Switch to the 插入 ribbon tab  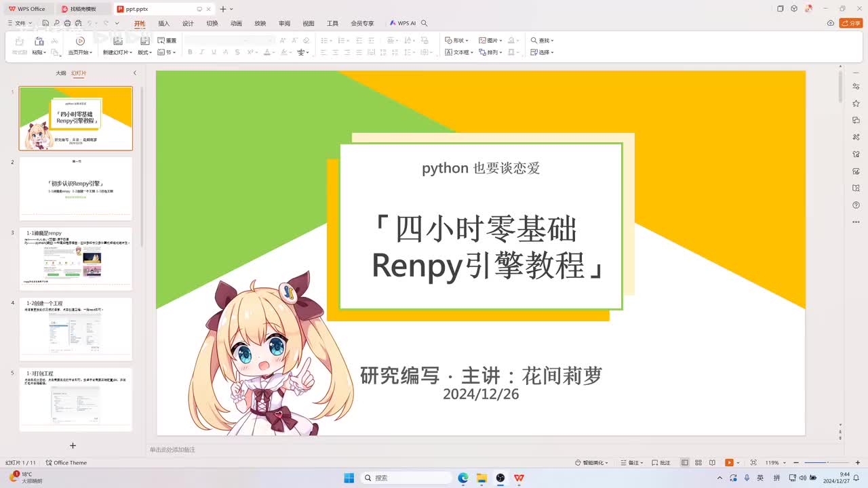coord(163,23)
